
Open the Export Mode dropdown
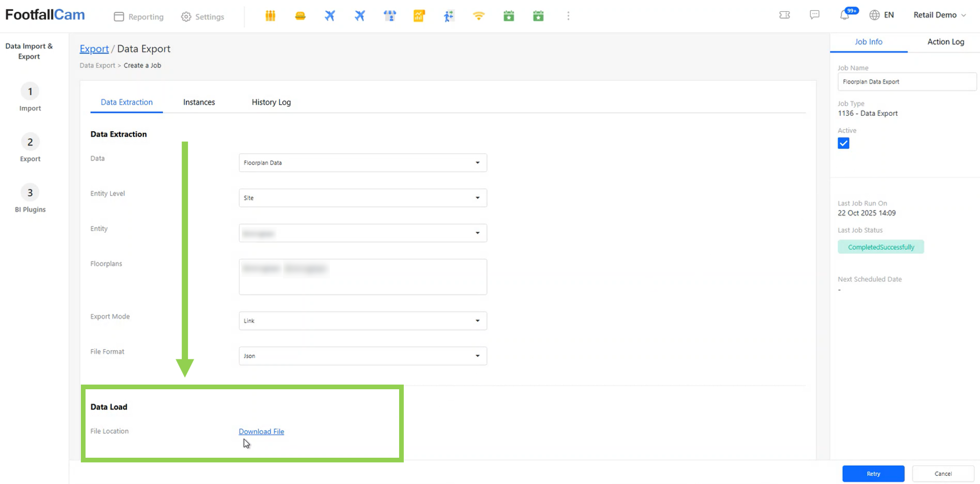tap(362, 320)
